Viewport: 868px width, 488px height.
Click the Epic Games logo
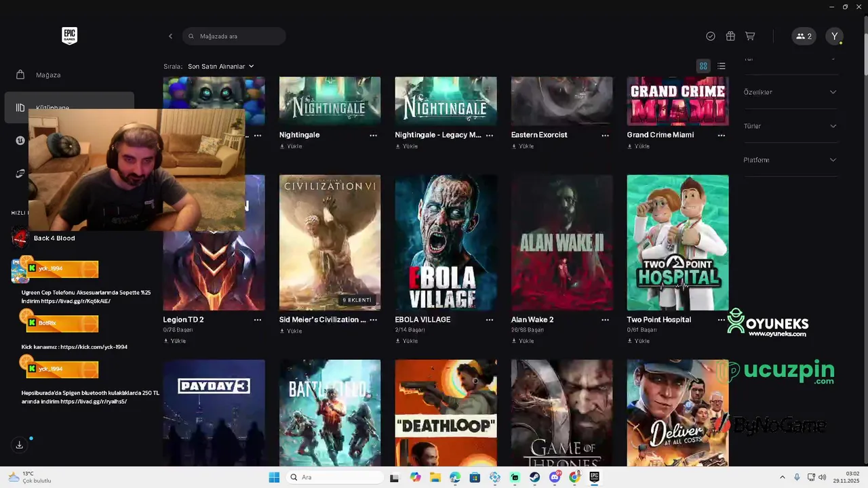tap(69, 36)
